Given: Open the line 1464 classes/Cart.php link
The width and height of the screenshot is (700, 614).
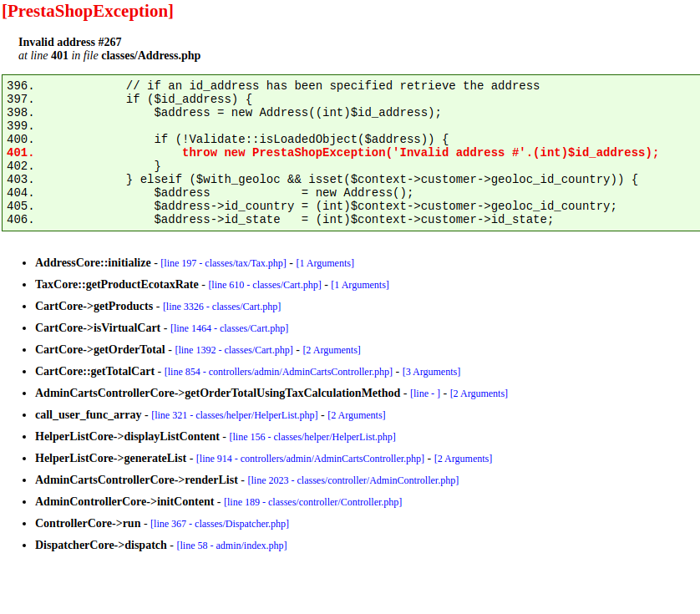Looking at the screenshot, I should (x=230, y=328).
